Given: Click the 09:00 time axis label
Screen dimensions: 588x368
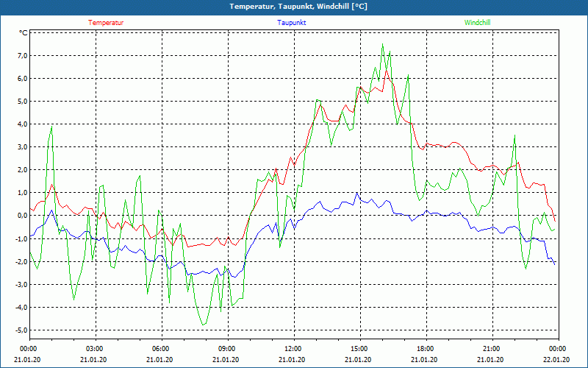Looking at the screenshot, I should click(226, 349).
